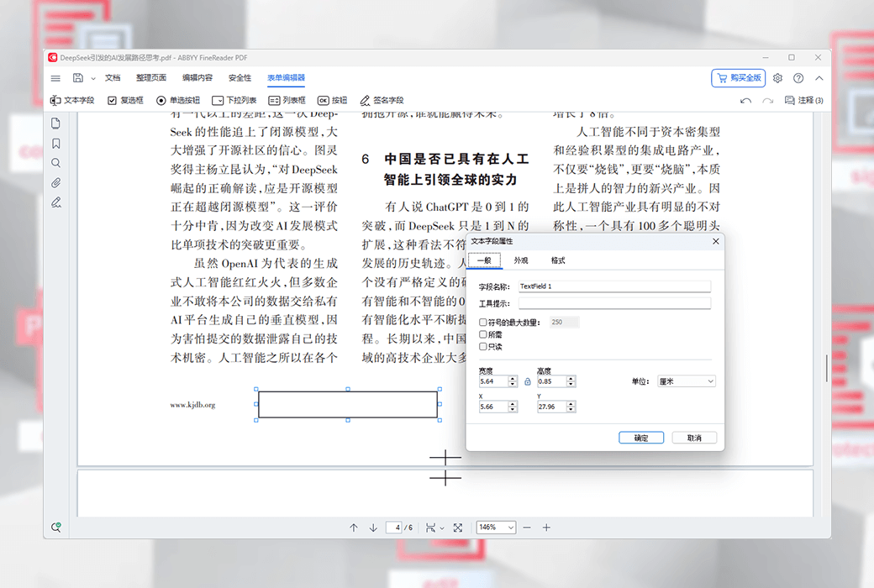Click the 确定 button in dialog

coord(641,438)
